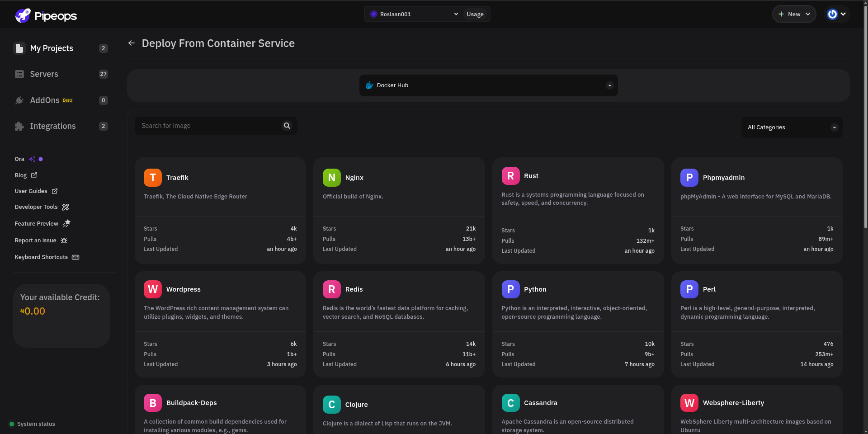
Task: Click the available credit amount ₦0.00
Action: (x=33, y=311)
